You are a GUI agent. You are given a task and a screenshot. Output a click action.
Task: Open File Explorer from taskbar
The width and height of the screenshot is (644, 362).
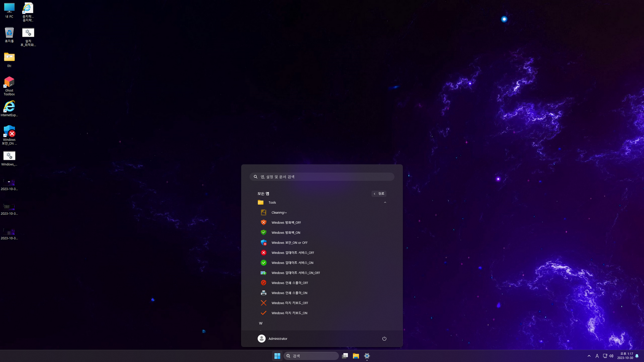click(356, 356)
